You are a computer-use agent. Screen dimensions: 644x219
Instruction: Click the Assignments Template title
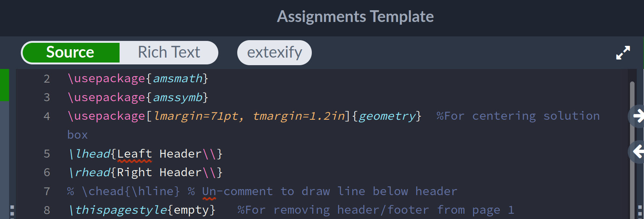[x=355, y=17]
